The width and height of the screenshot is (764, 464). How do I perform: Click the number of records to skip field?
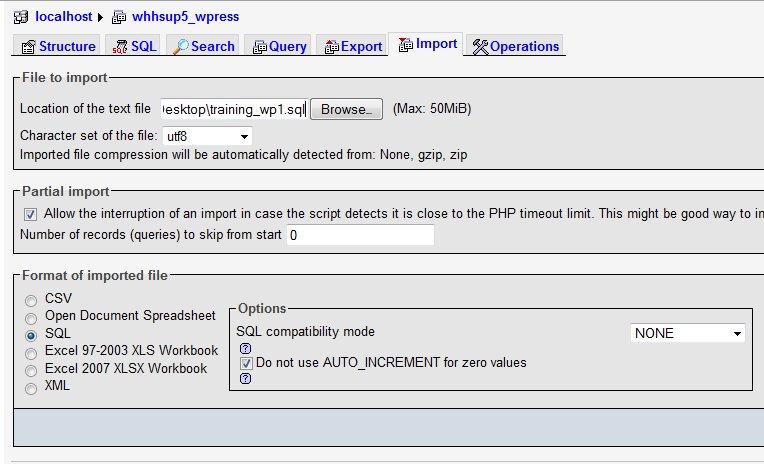click(x=360, y=235)
